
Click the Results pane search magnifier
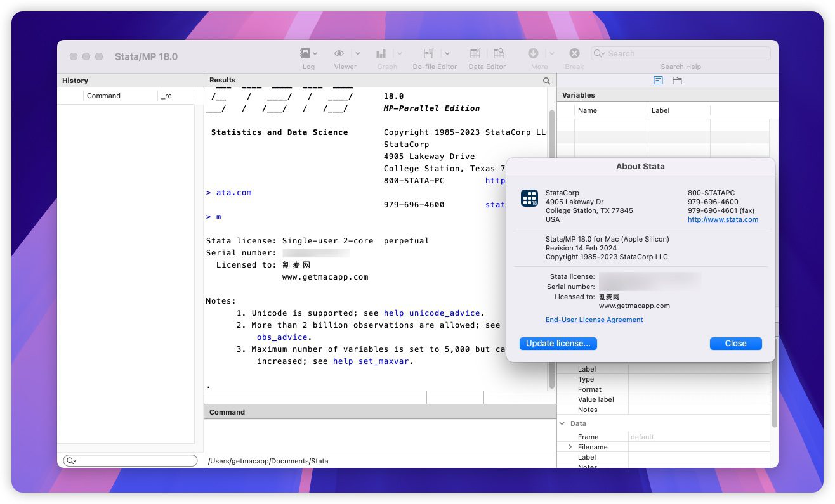pyautogui.click(x=547, y=81)
